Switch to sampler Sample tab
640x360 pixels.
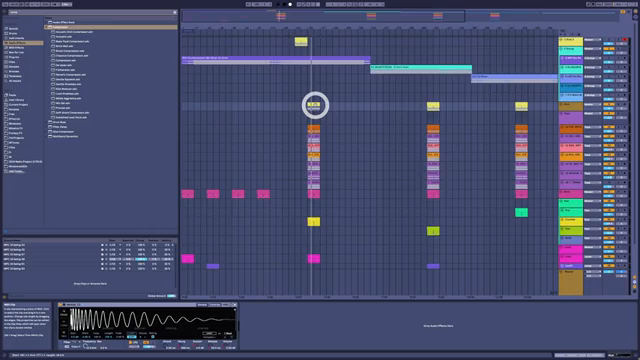(x=202, y=305)
